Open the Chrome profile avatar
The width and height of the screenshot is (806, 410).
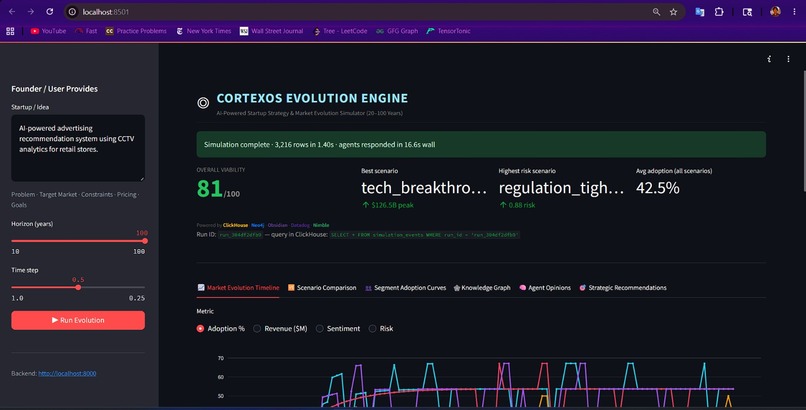click(x=775, y=11)
